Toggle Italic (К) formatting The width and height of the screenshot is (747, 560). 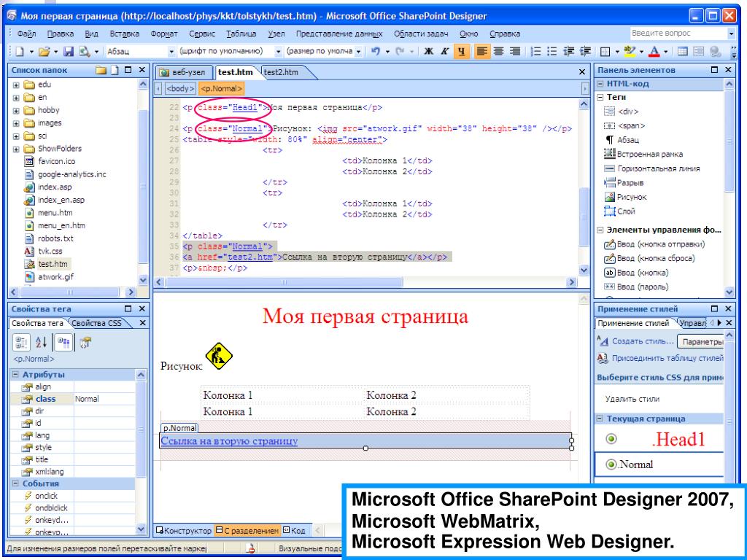[444, 52]
